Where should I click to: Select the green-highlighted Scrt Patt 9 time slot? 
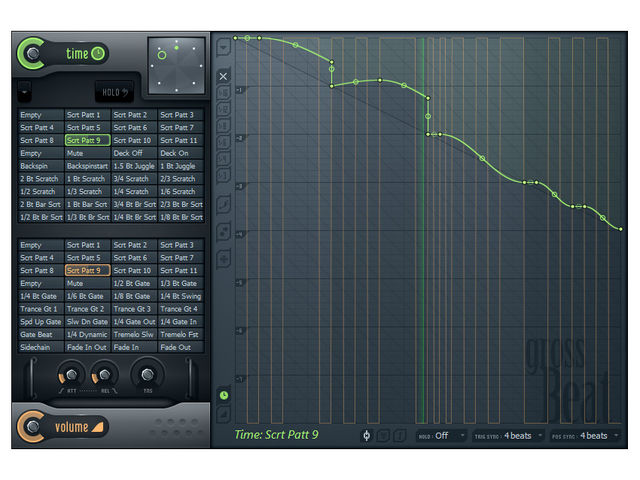(87, 140)
